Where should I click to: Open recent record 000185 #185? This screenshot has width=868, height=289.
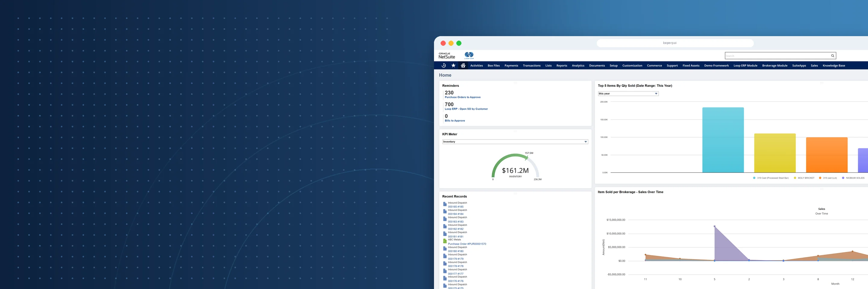(x=456, y=207)
